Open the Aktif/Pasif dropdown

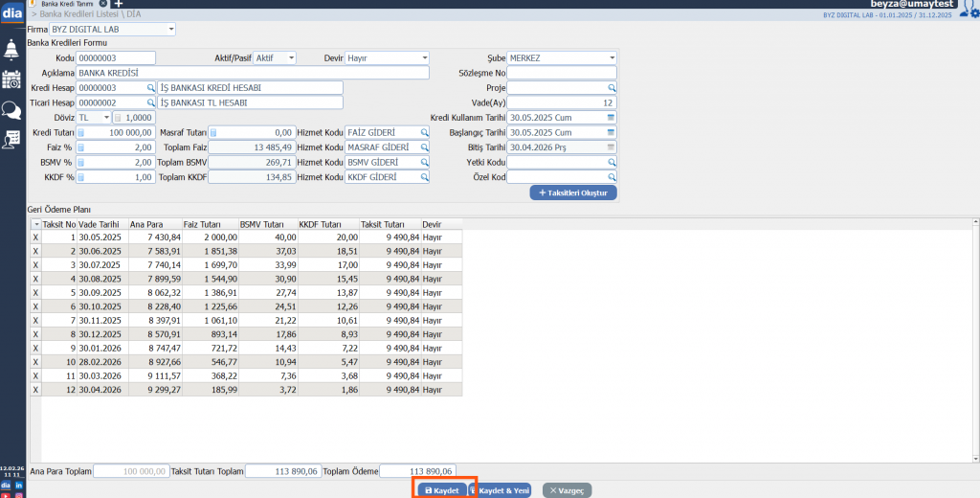click(x=291, y=58)
